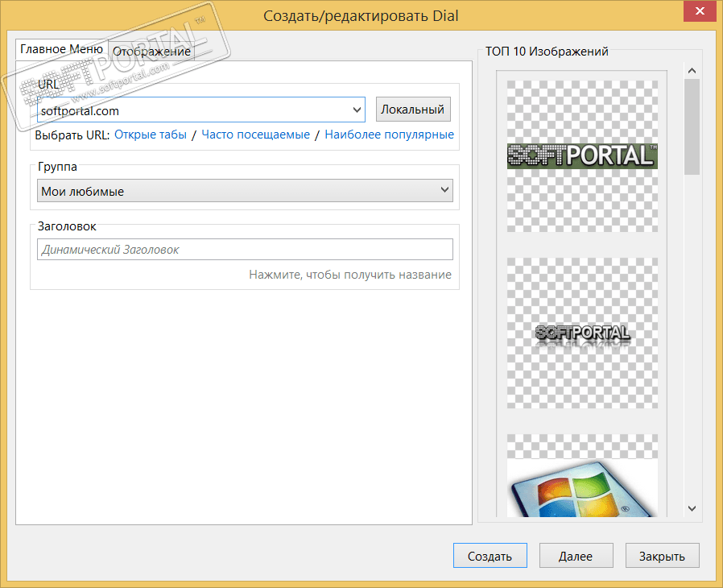This screenshot has width=723, height=588.
Task: Open the Отображение tab
Action: coord(151,52)
